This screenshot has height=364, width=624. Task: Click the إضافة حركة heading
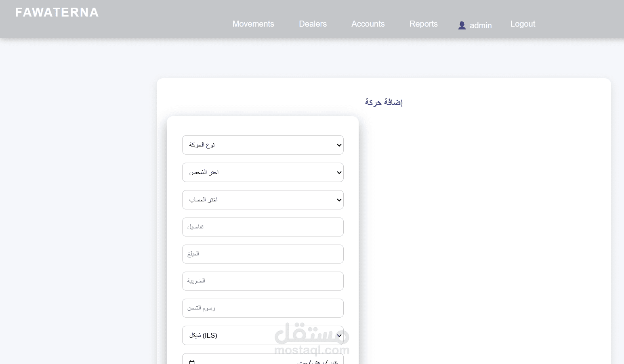[x=384, y=102]
